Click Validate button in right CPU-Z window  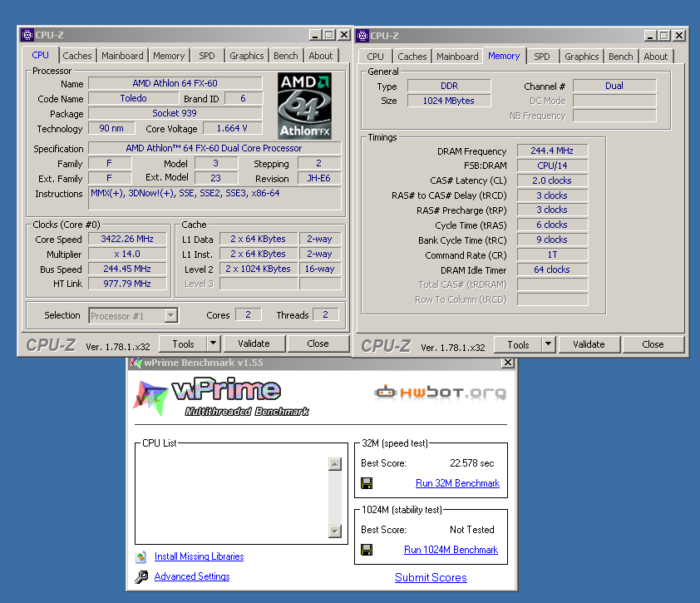(x=589, y=344)
